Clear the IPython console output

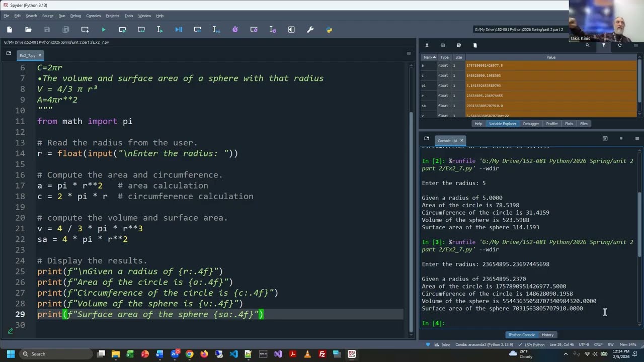click(x=605, y=138)
